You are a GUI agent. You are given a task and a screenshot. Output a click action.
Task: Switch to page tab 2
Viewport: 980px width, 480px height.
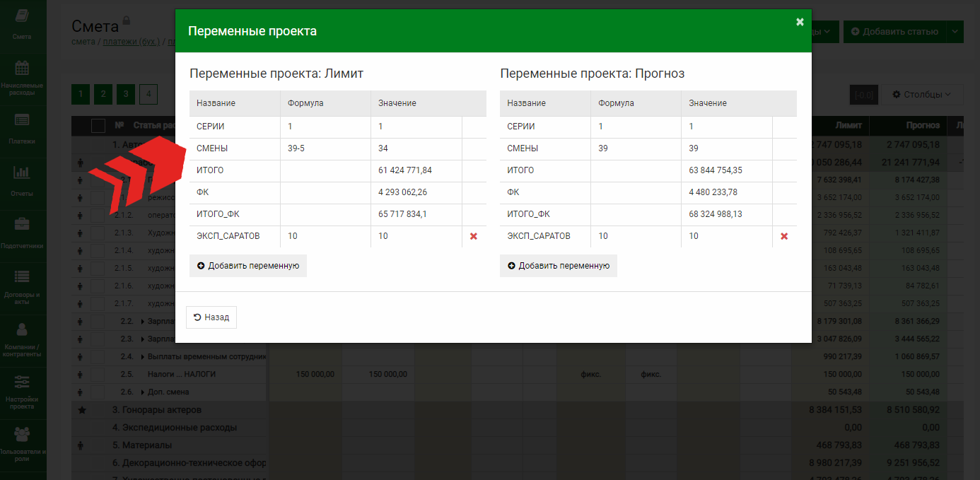click(103, 94)
